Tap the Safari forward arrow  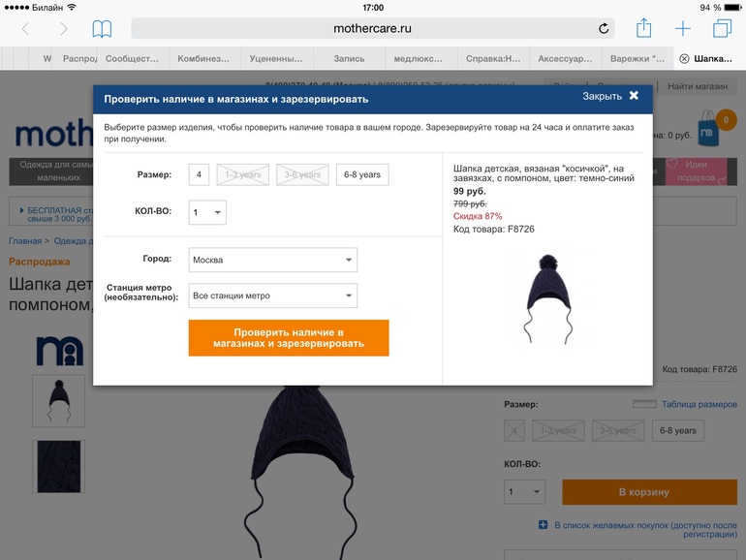tap(63, 29)
